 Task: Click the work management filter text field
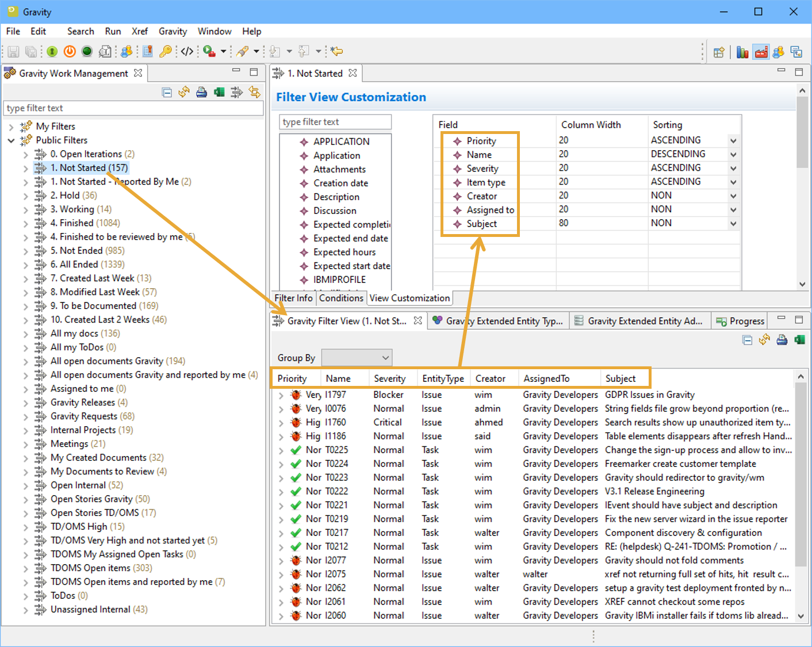(x=133, y=108)
